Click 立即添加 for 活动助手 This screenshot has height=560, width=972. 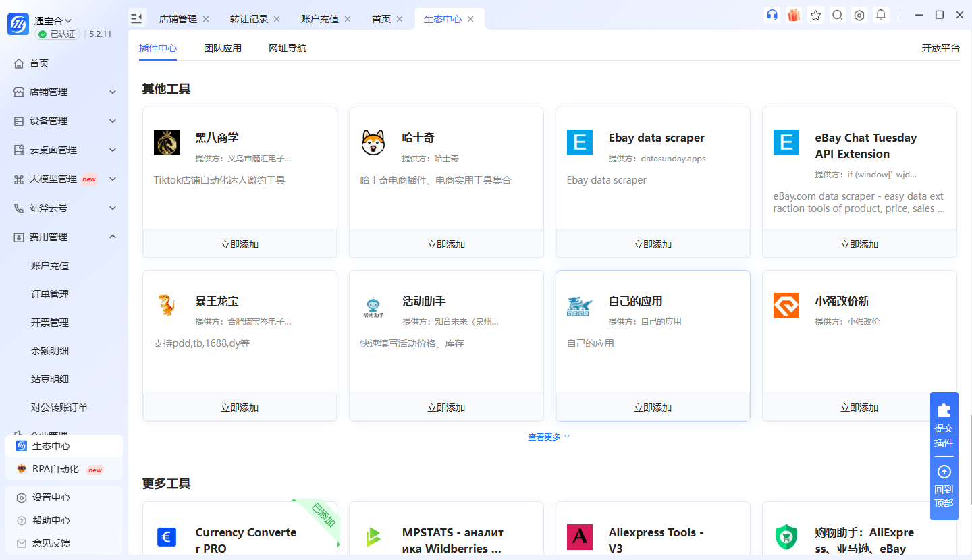tap(446, 407)
